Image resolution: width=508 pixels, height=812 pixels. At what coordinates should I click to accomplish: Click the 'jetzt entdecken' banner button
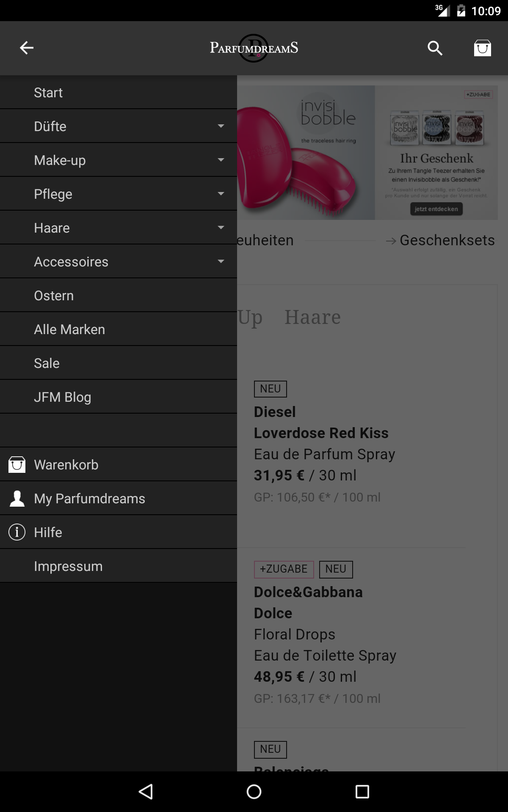(x=436, y=209)
